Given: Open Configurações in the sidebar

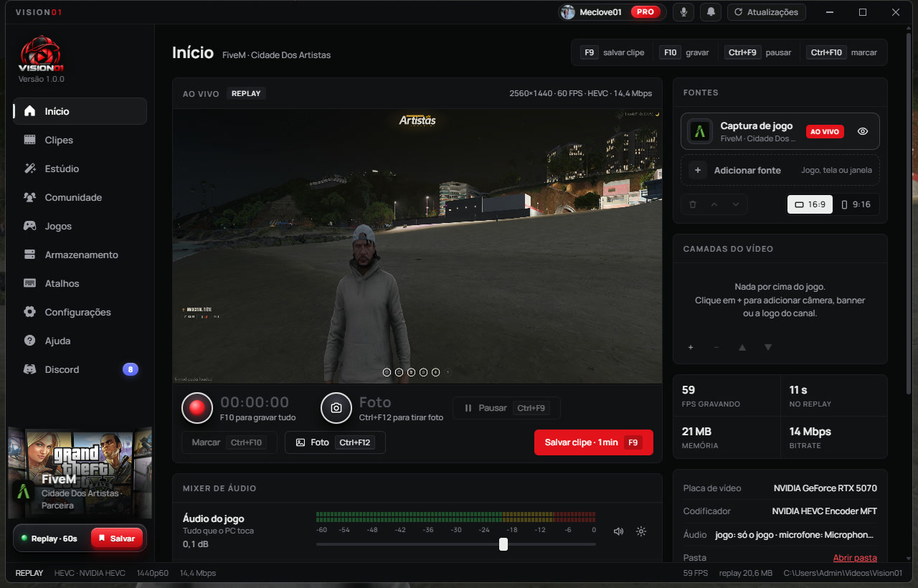Looking at the screenshot, I should tap(80, 312).
